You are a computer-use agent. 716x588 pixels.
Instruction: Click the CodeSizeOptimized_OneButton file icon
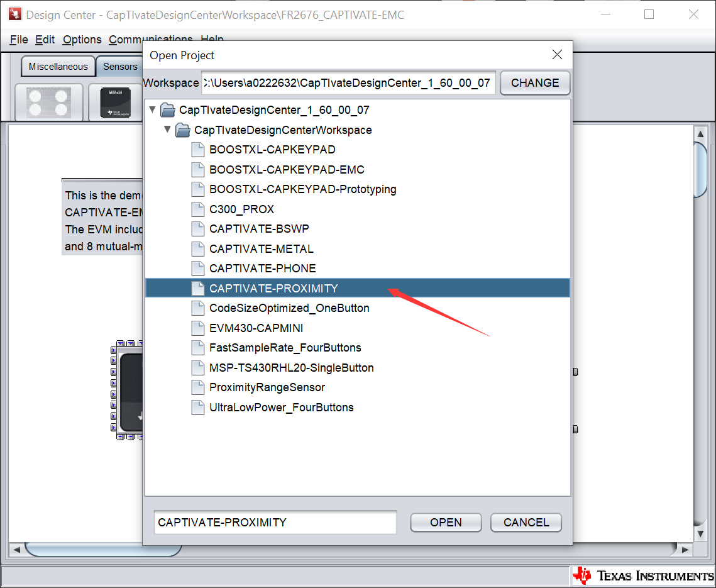198,308
